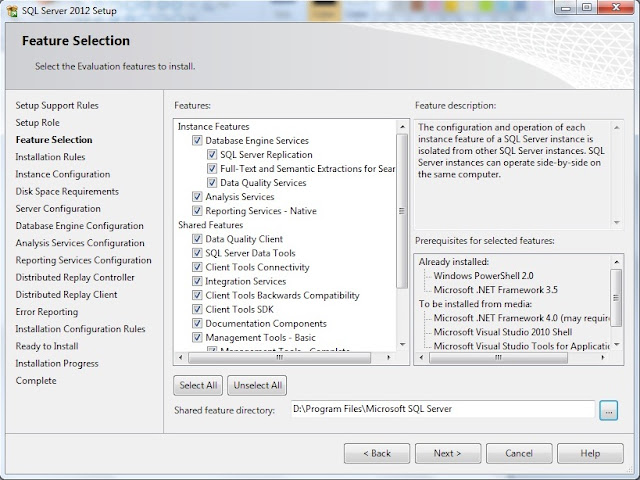Select Installation Configuration Rules step

pos(80,329)
